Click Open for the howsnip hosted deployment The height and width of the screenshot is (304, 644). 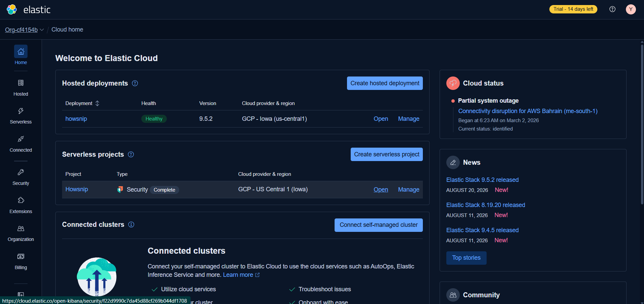coord(381,119)
